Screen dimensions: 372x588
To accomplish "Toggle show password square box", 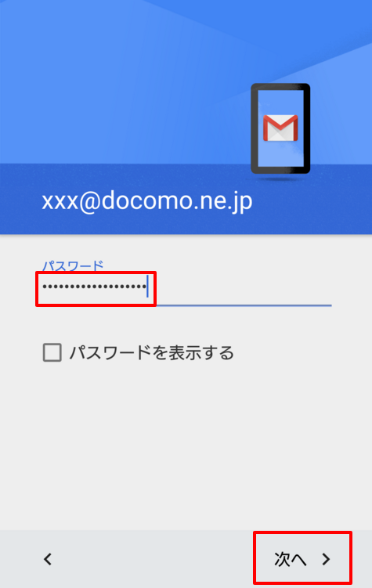I will (x=52, y=352).
